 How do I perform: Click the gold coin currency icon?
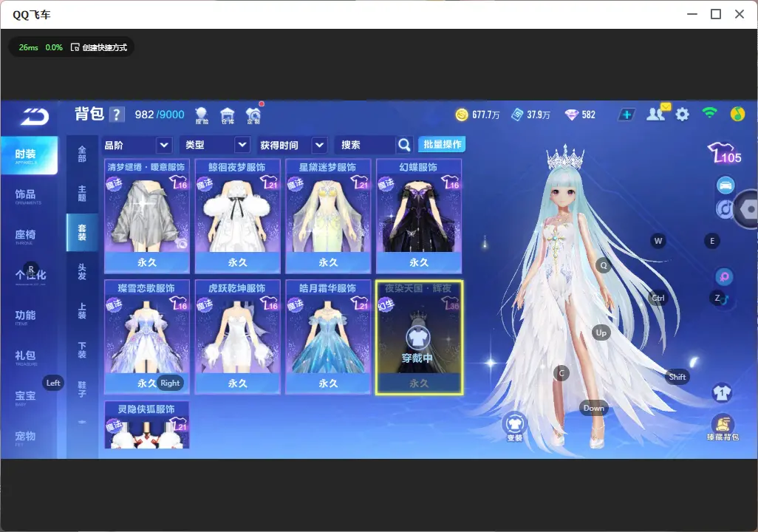462,115
